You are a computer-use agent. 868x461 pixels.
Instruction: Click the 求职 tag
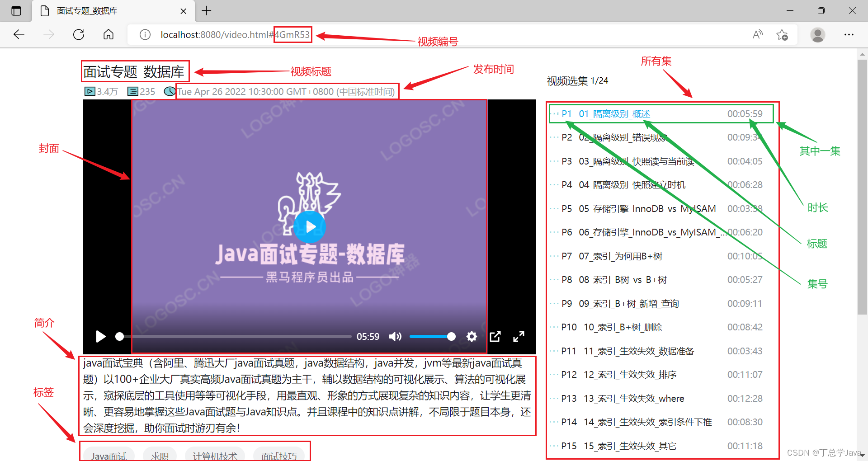(160, 455)
